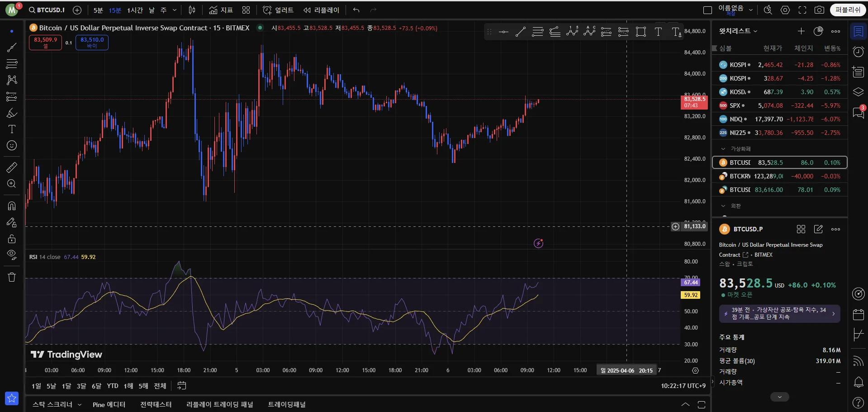This screenshot has height=412, width=868.
Task: Open the 트레이딩패널 tab
Action: point(287,404)
